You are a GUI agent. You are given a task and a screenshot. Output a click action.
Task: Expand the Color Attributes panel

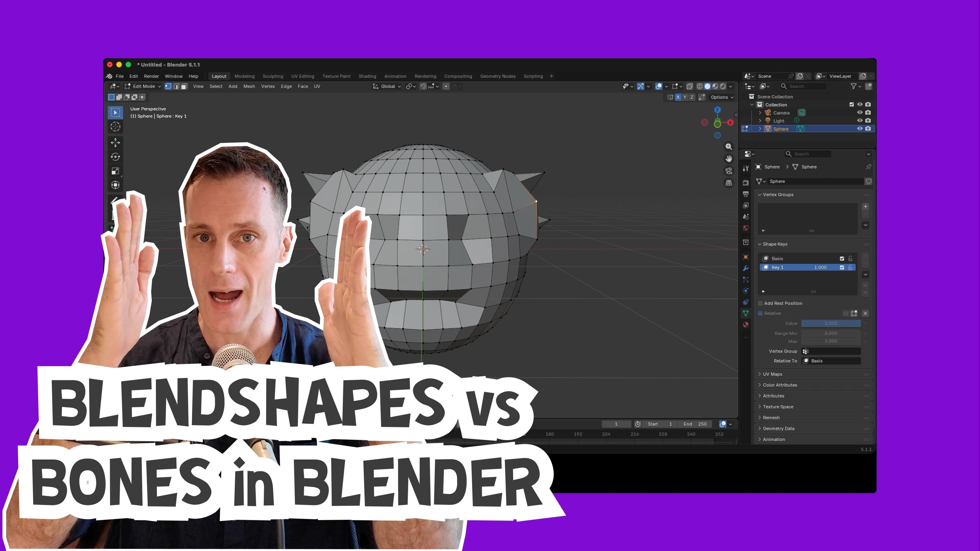813,385
